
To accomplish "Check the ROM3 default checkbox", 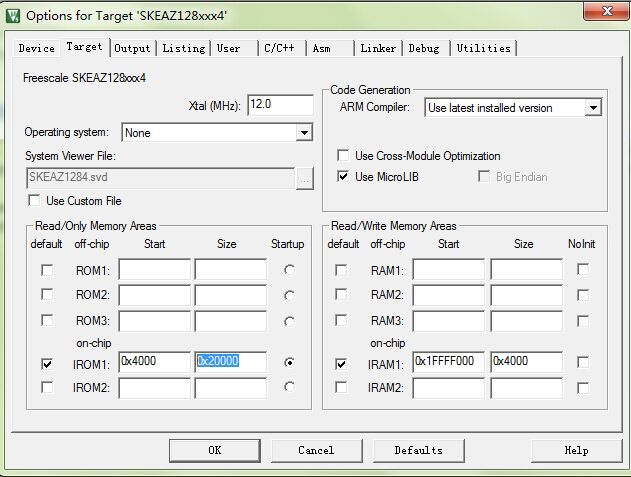I will (47, 320).
